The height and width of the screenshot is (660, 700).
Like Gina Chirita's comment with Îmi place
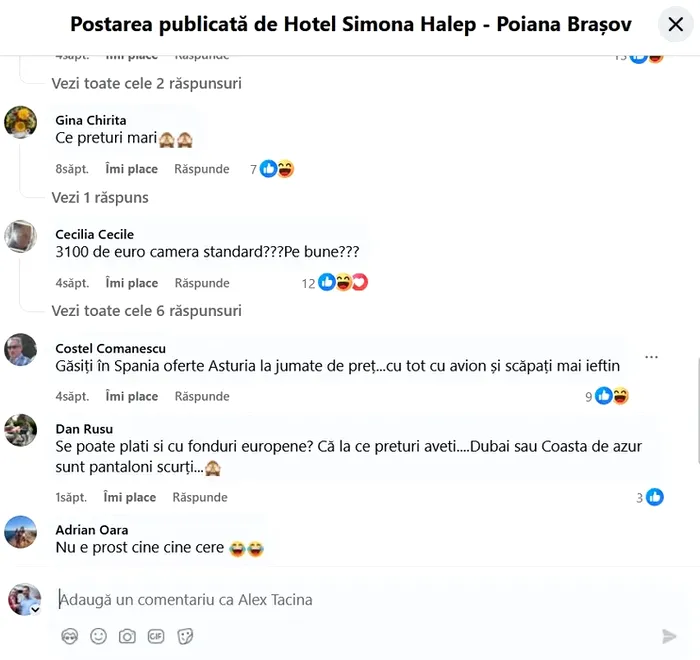click(132, 169)
